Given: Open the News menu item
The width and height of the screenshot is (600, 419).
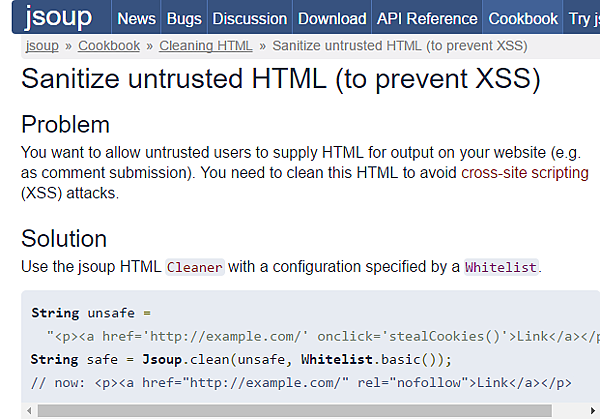Looking at the screenshot, I should tap(136, 19).
